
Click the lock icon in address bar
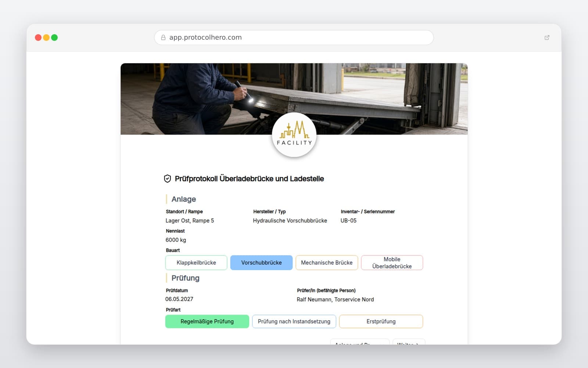click(x=163, y=38)
